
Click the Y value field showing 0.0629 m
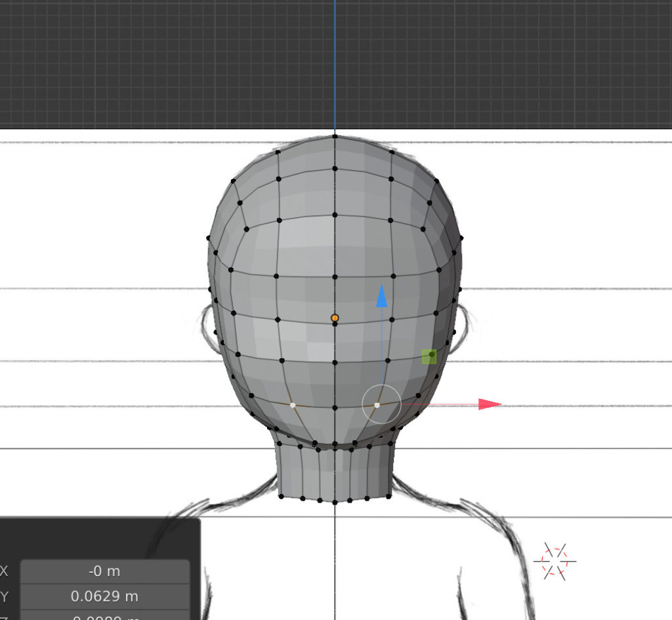[x=105, y=596]
